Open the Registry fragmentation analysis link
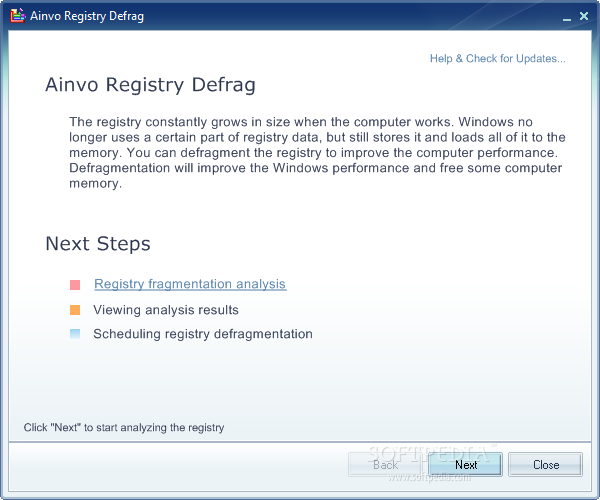The image size is (600, 500). [x=190, y=284]
